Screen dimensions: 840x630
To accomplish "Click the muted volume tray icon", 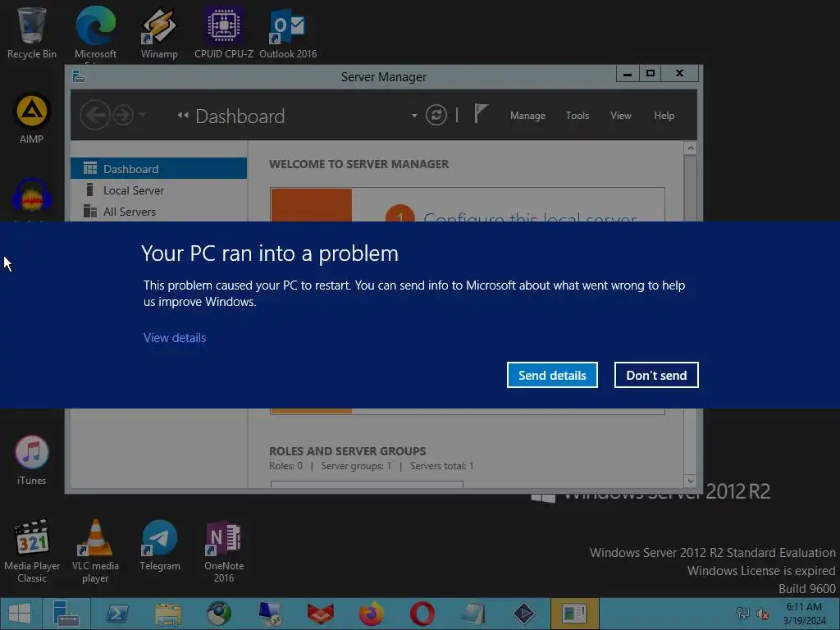I will coord(762,614).
